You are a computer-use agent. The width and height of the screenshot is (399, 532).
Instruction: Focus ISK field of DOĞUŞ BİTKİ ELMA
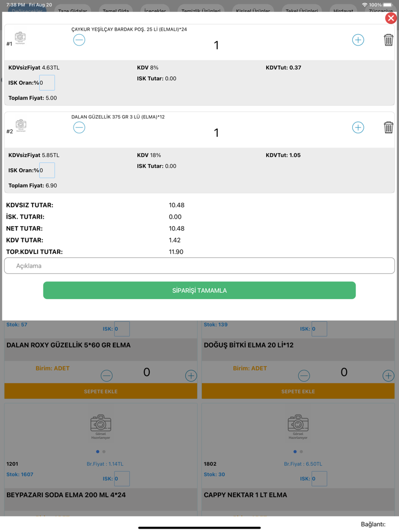tap(319, 329)
